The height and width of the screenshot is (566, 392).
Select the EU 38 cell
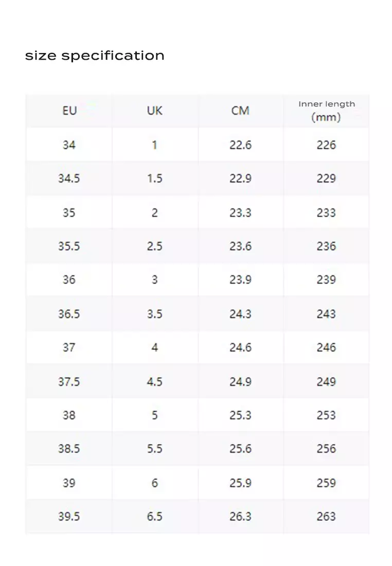[69, 415]
